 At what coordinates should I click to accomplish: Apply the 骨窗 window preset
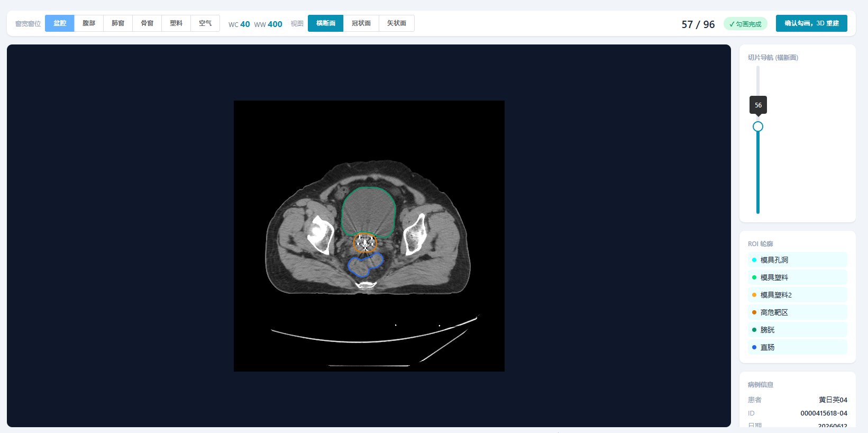[147, 23]
